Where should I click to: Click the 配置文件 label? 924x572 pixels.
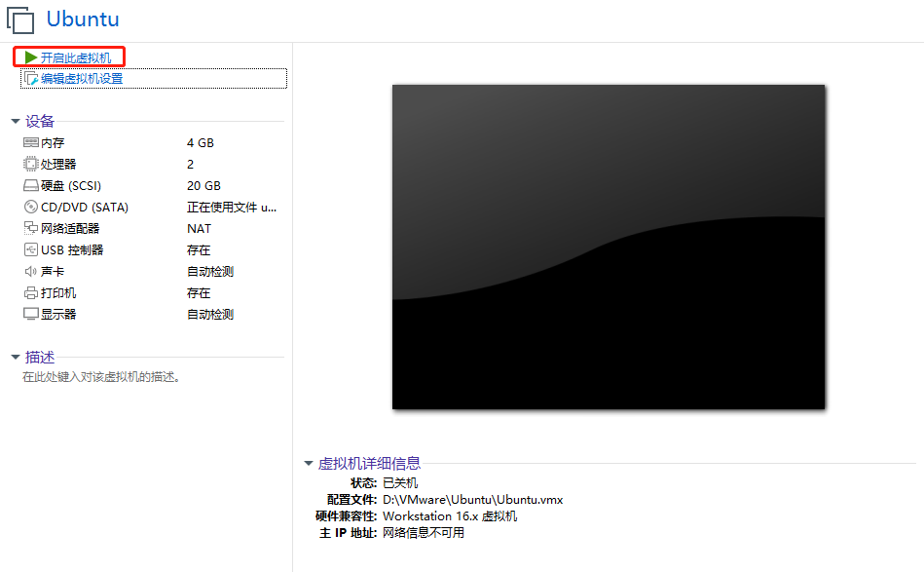click(x=351, y=500)
